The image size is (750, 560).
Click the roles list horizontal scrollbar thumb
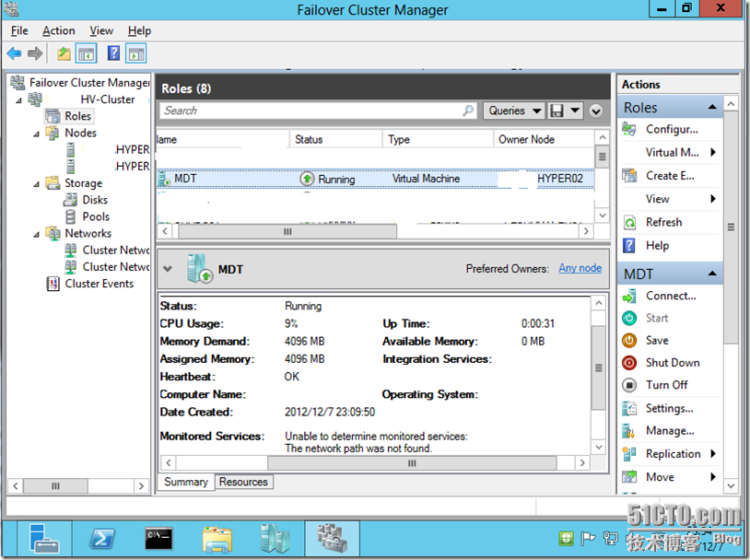(287, 232)
